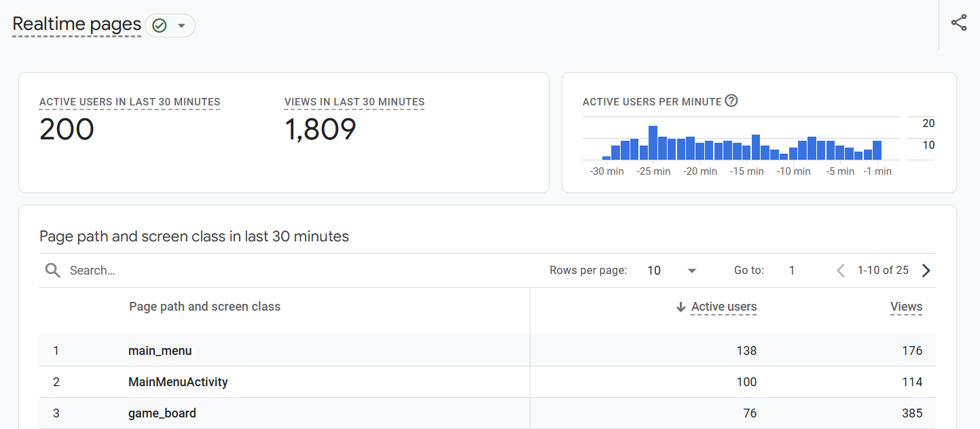Click 176 views for main_menu
Viewport: 980px width, 429px height.
tap(912, 351)
